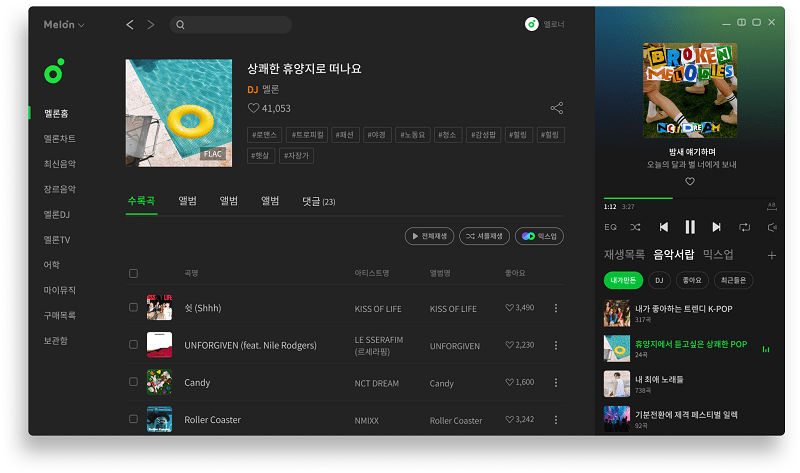Click the 전체재생 play all button
Screen dimensions: 800x473
(x=429, y=236)
